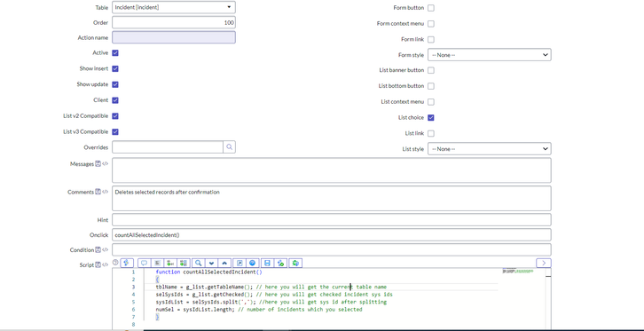Click the find next down-arrow icon
Screen dimensions: 644x331
pos(211,263)
